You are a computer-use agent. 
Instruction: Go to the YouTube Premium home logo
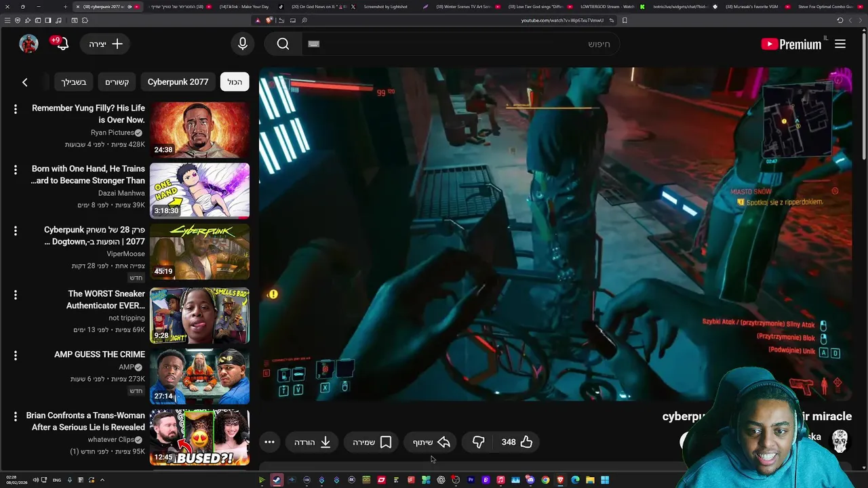791,44
